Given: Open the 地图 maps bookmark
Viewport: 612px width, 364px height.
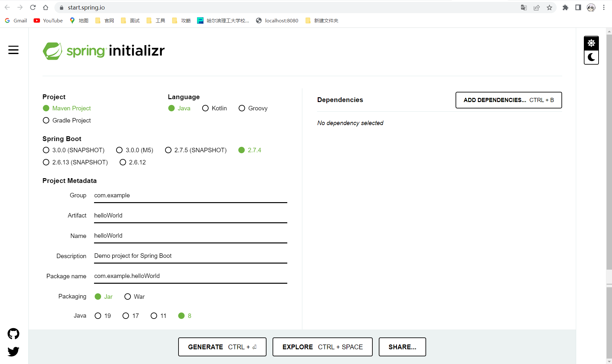Looking at the screenshot, I should pos(79,20).
